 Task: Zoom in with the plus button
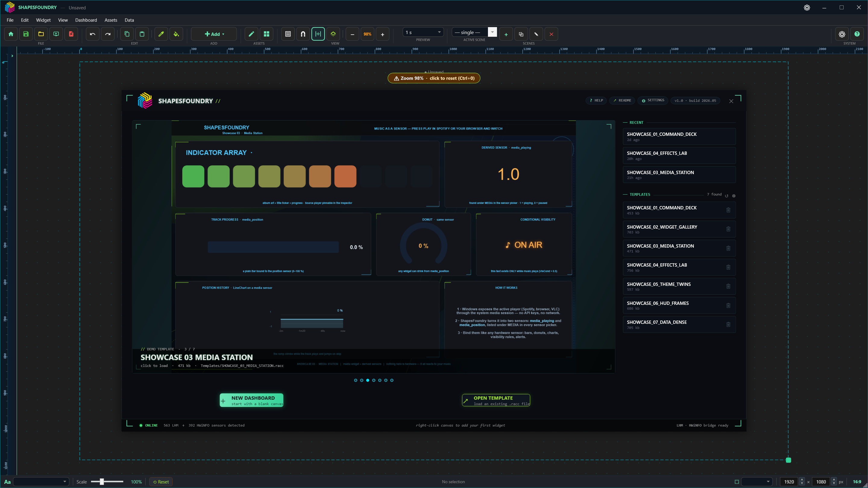pos(382,34)
